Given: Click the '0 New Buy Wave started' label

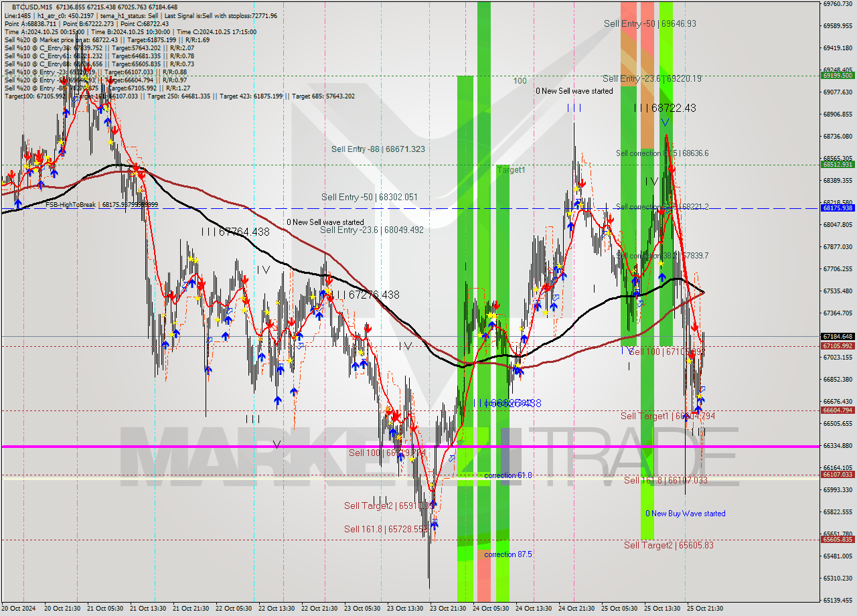Looking at the screenshot, I should [685, 514].
